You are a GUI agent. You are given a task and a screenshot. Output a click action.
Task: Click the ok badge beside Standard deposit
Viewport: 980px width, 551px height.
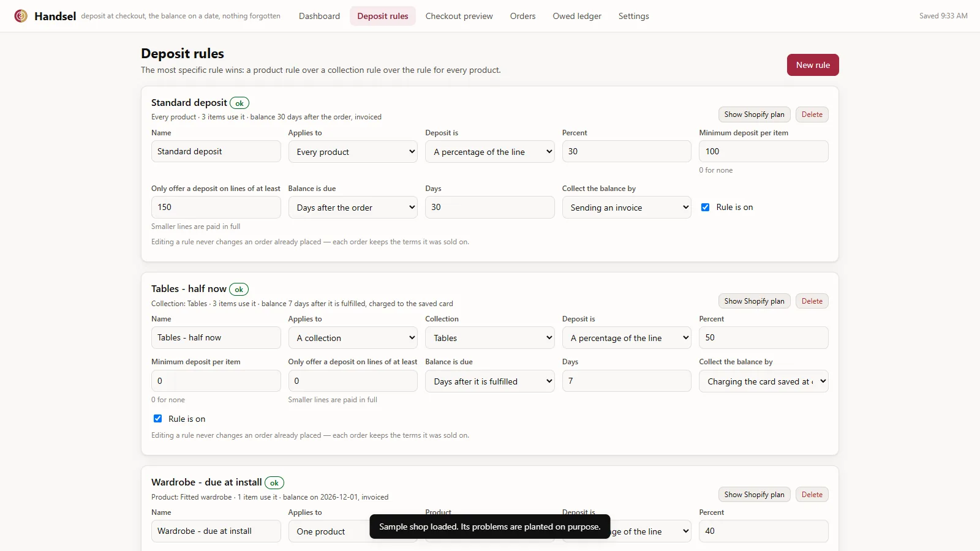(x=239, y=103)
